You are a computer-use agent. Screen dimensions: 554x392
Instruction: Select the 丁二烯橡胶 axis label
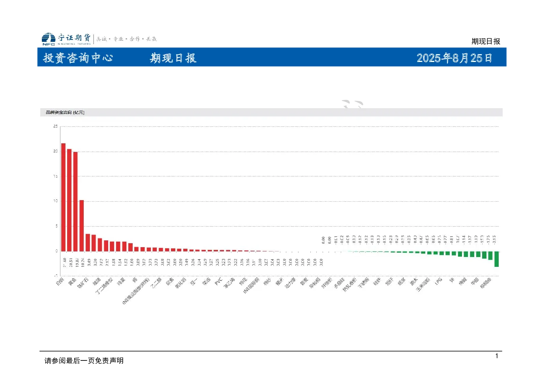(x=104, y=286)
